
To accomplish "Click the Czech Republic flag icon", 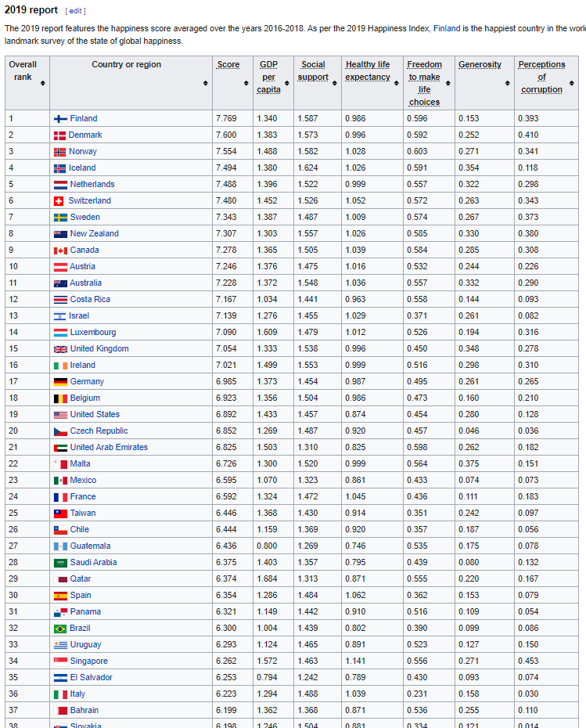I will coord(60,431).
